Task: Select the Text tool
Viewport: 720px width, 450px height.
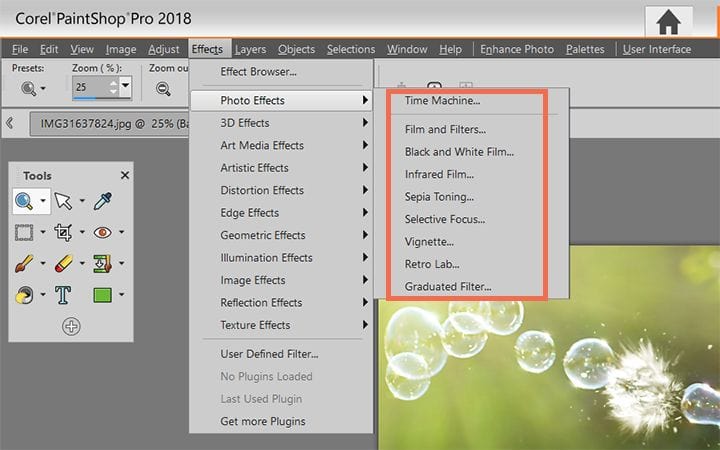Action: pyautogui.click(x=63, y=295)
